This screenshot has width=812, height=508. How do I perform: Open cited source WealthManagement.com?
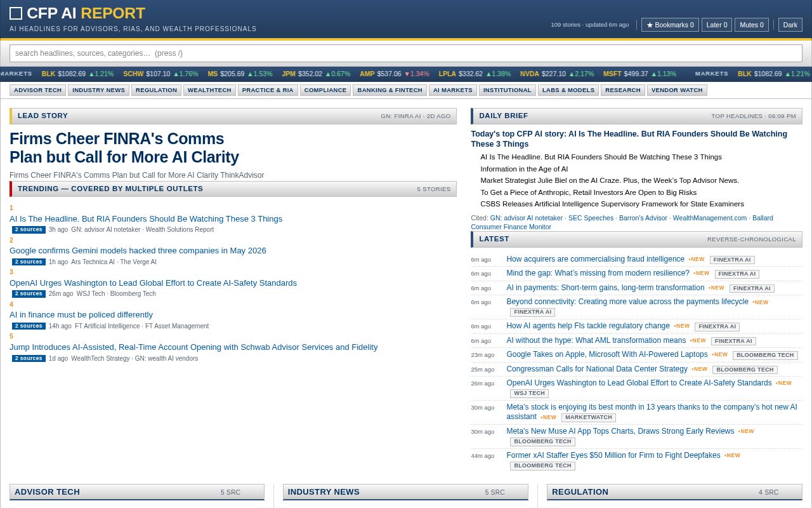pyautogui.click(x=710, y=218)
